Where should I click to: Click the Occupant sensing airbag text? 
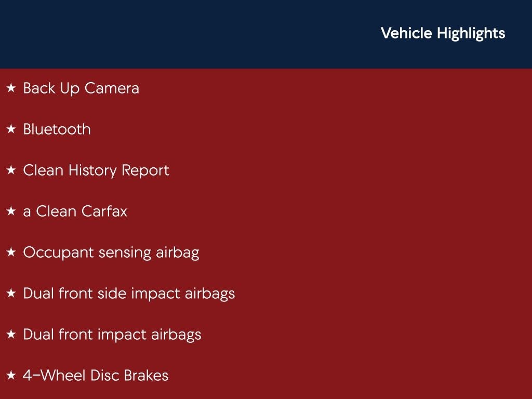(x=111, y=252)
